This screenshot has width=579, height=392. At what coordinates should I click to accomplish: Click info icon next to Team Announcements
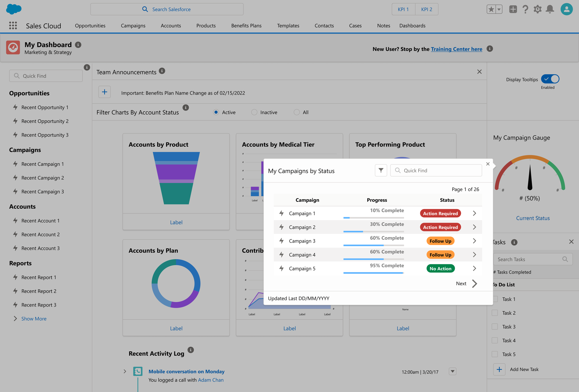tap(162, 71)
